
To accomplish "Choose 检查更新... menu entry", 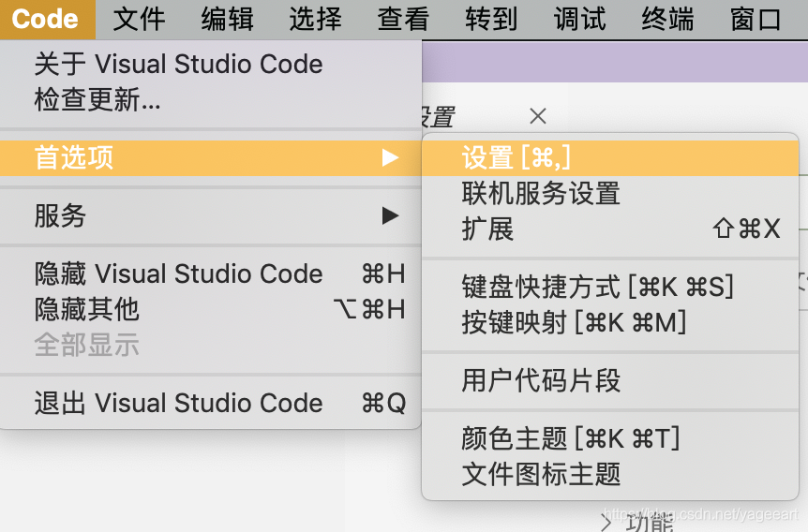I will tap(210, 99).
